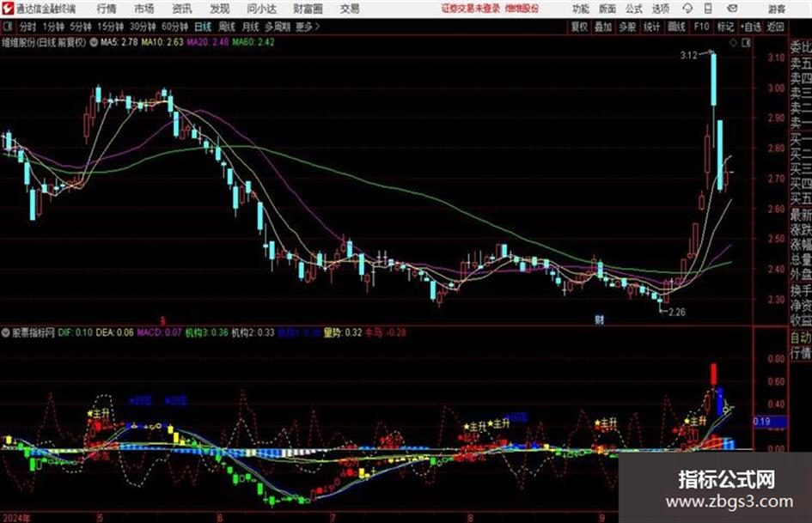Switch chart period to 周线
Viewport: 812px width, 523px height.
pos(227,27)
